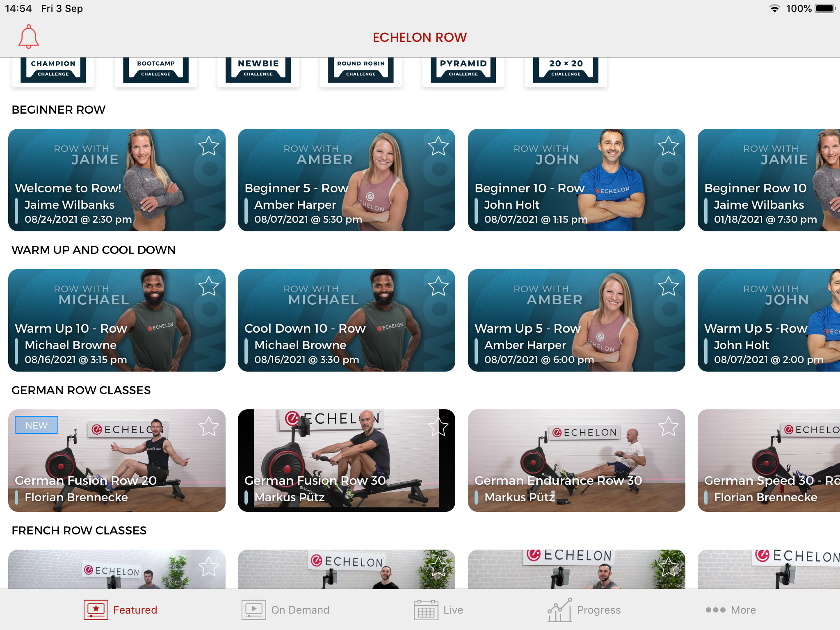Viewport: 840px width, 630px height.
Task: Open the More options tab
Action: pos(728,610)
